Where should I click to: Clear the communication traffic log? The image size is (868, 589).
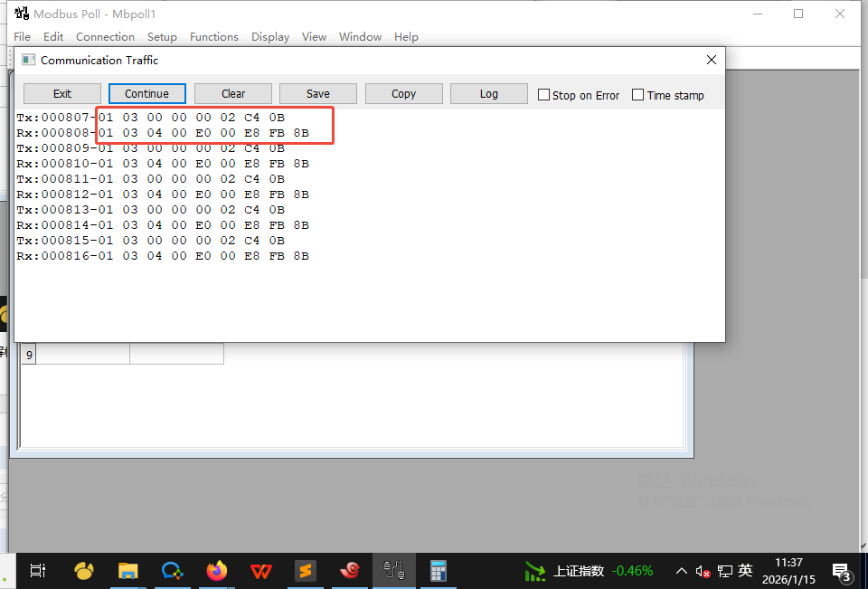[233, 93]
